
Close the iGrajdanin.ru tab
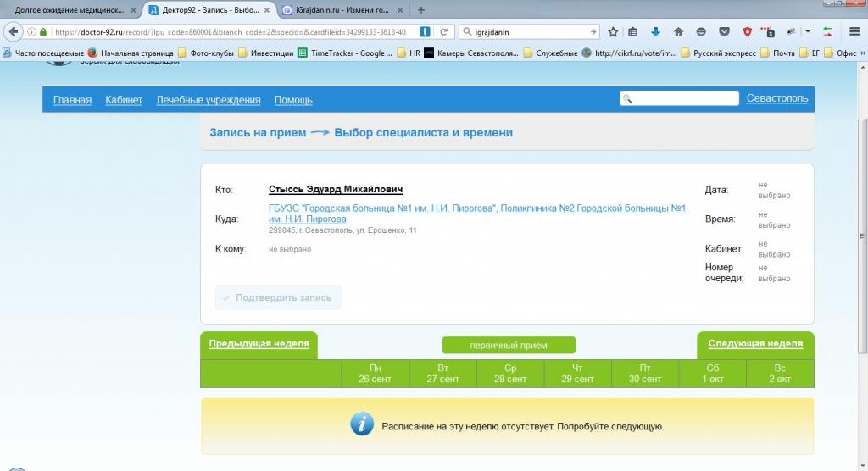point(400,10)
